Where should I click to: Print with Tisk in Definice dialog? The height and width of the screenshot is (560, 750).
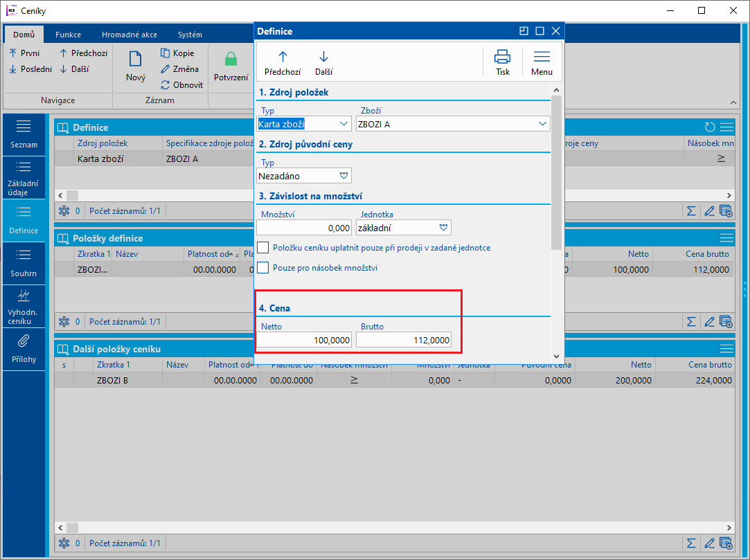point(503,63)
